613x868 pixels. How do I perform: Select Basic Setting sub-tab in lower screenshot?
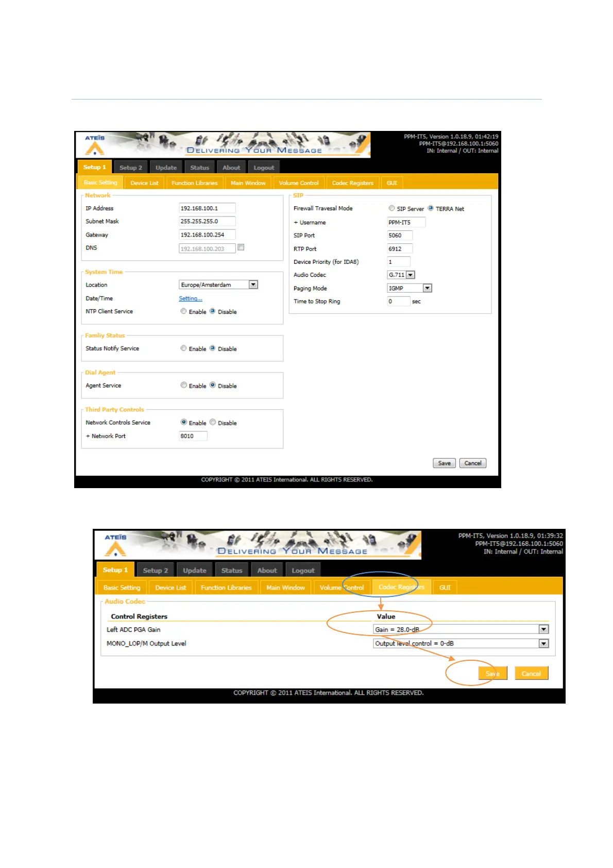coord(122,587)
